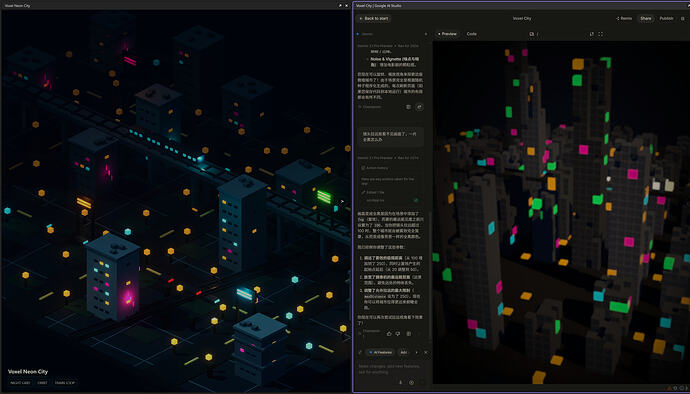Toggle fullscreen preview icon
The width and height of the screenshot is (690, 394).
tap(600, 34)
